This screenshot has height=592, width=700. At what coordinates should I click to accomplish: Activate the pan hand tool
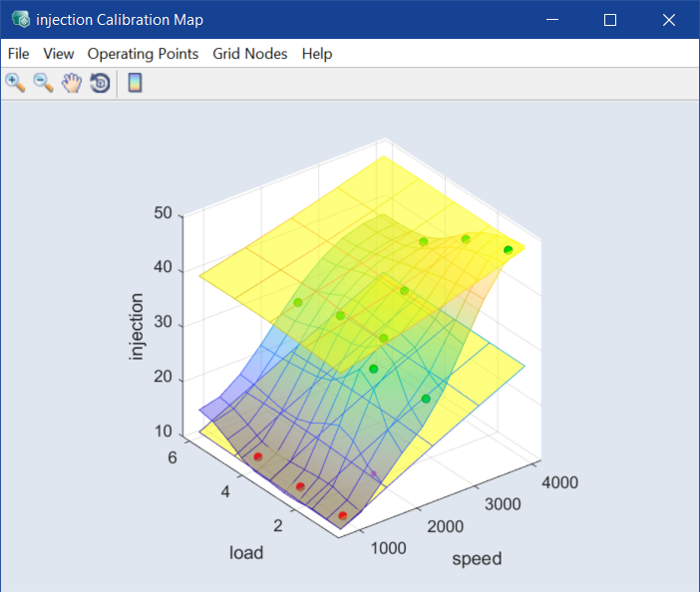click(x=71, y=83)
